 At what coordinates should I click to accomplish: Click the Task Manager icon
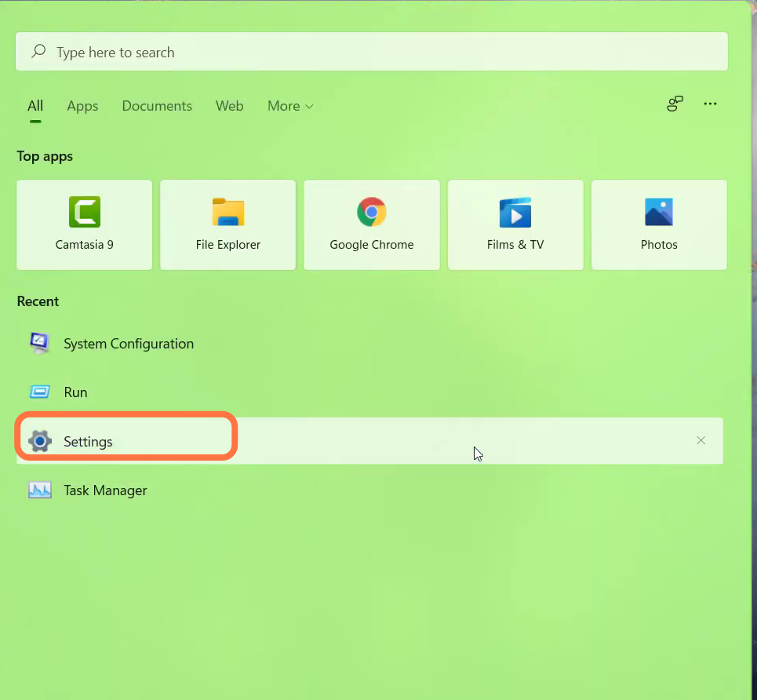pos(39,490)
